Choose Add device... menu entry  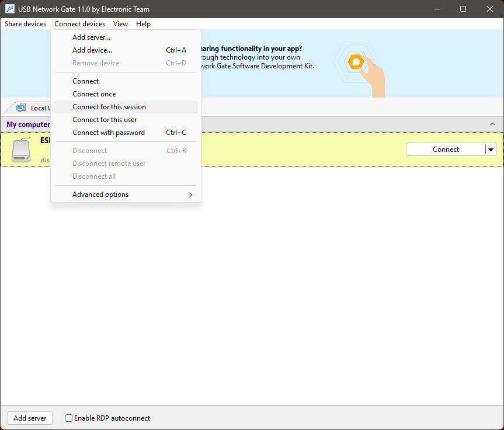(x=92, y=50)
